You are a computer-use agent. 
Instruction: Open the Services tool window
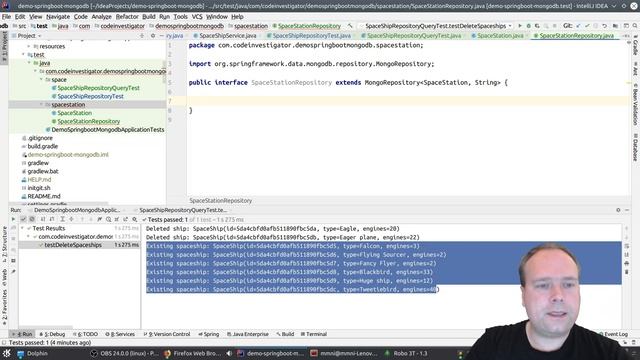coord(120,334)
